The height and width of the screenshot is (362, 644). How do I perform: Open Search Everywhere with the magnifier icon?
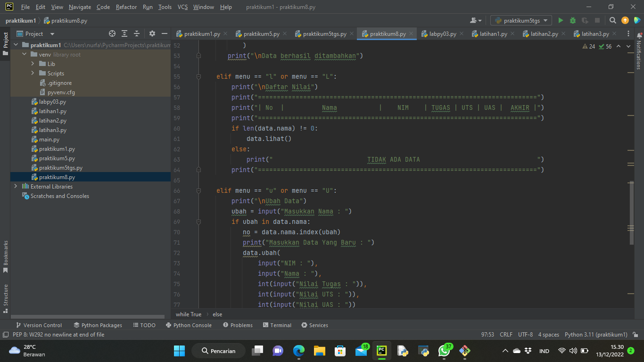pos(612,20)
